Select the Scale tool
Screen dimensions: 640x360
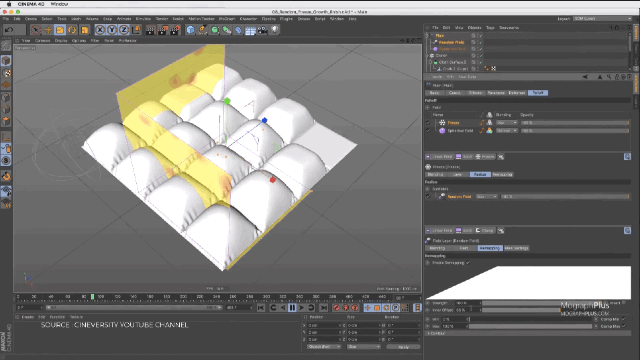(60, 30)
